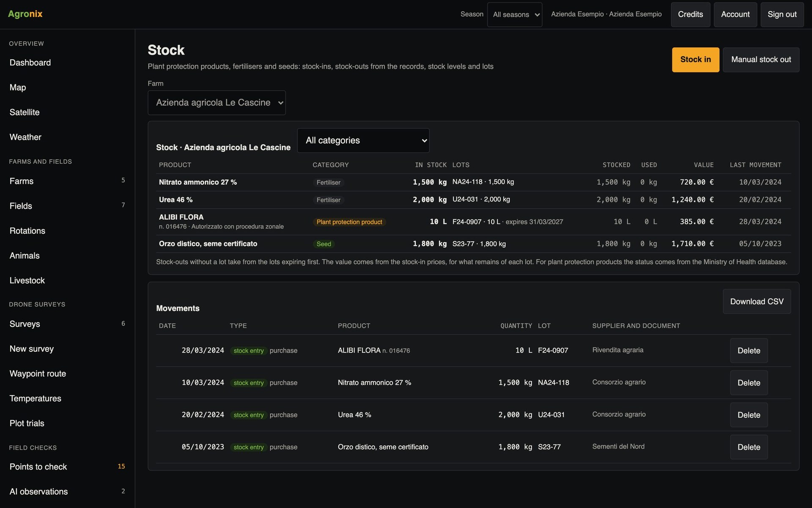This screenshot has height=508, width=812.
Task: Delete the Nitrato ammonico 27 % movement
Action: (749, 383)
